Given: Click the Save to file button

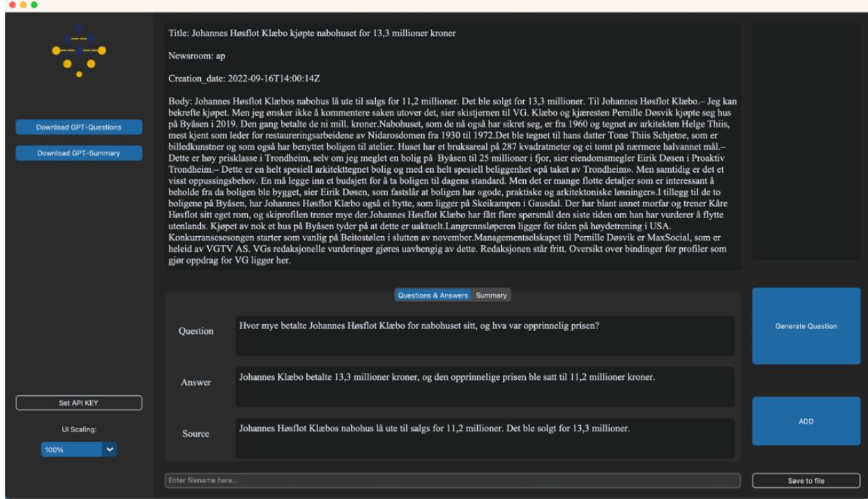Looking at the screenshot, I should point(805,480).
